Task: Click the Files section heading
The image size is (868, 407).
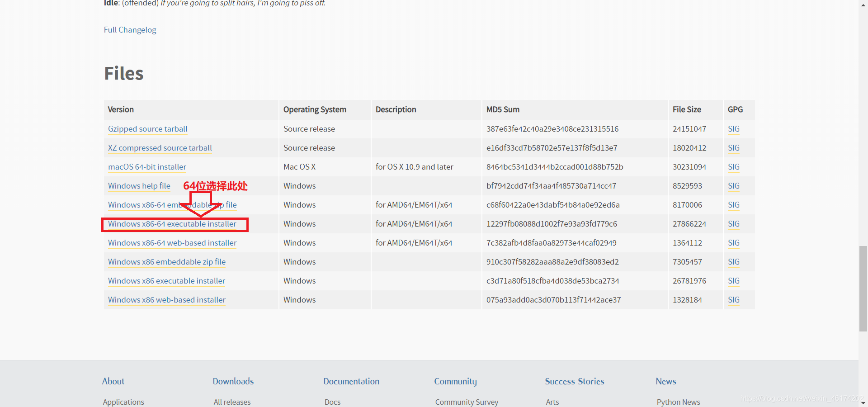Action: click(124, 73)
